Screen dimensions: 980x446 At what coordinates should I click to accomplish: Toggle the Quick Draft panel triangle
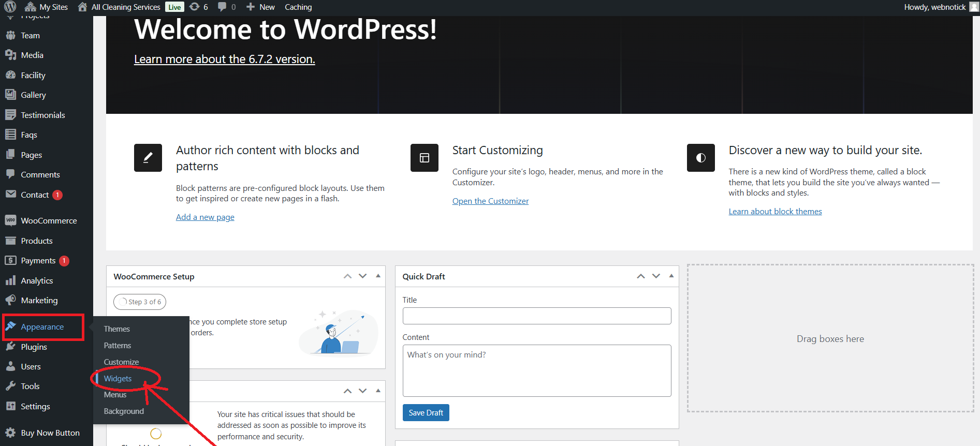pos(671,276)
